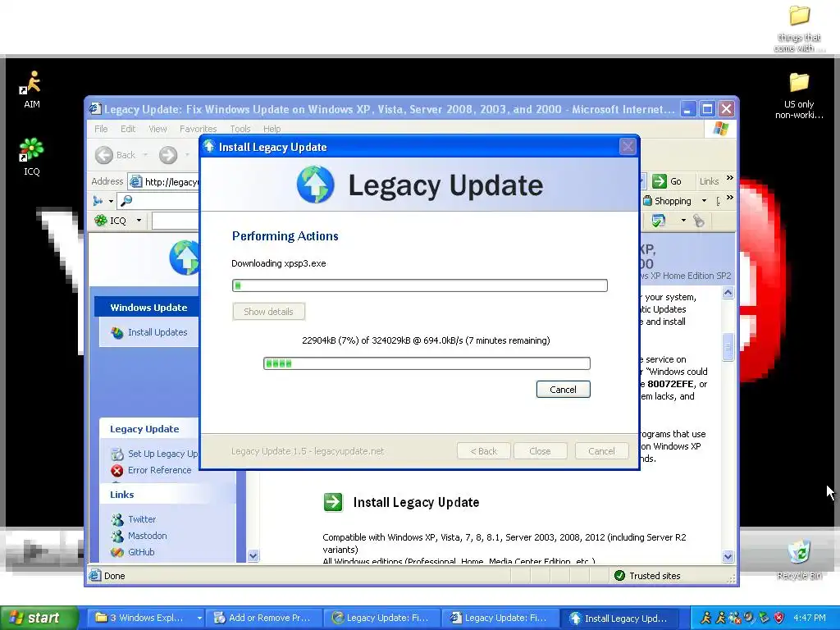Click the page scrollbar down arrow at bottom right
Viewport: 840px width, 630px height.
(x=728, y=557)
